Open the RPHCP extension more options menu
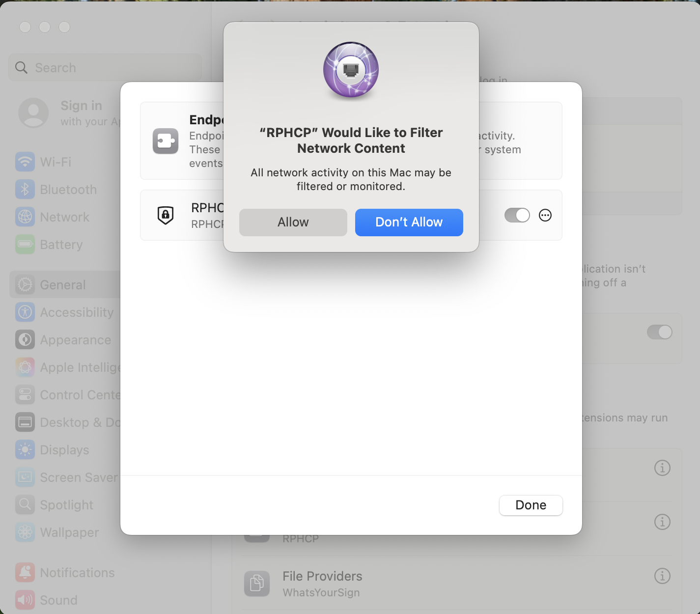700x614 pixels. [545, 215]
